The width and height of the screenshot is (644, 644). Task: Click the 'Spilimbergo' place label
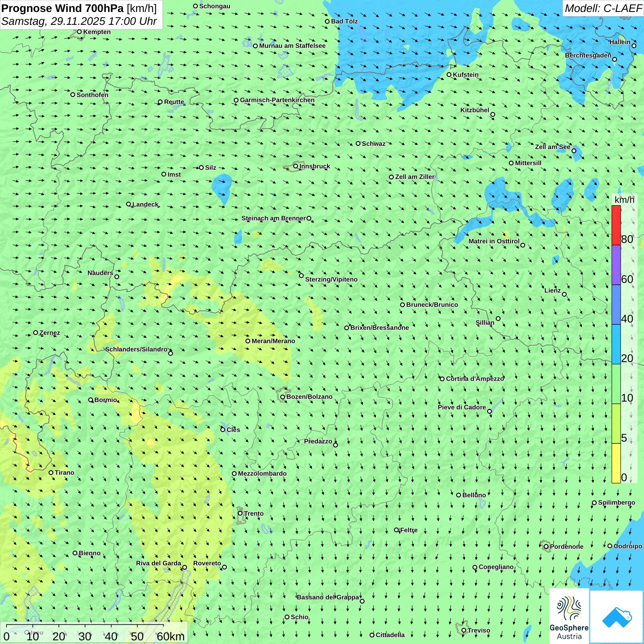coord(616,502)
